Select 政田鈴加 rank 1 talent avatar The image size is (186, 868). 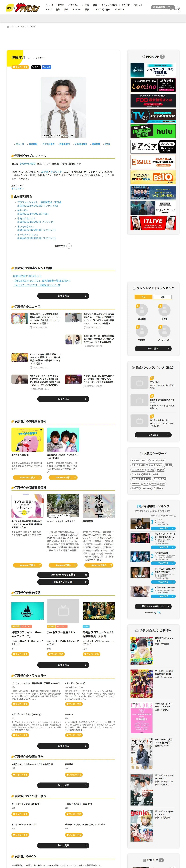pyautogui.click(x=142, y=310)
